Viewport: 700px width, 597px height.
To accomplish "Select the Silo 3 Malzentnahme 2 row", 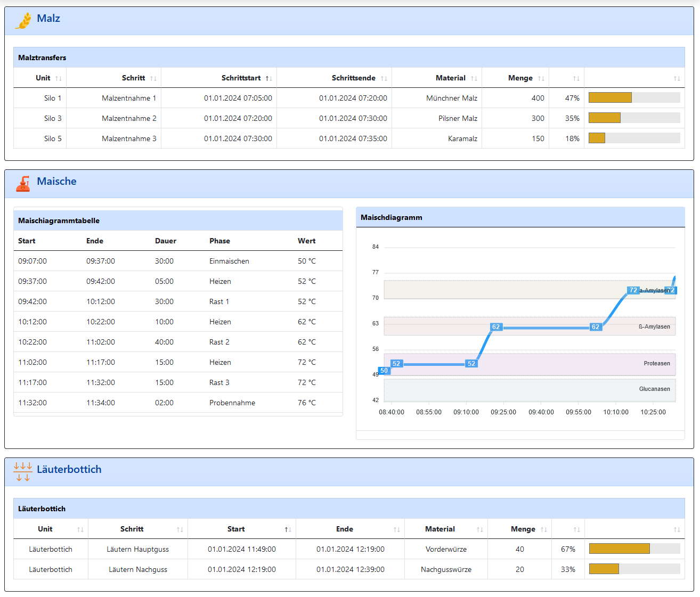I will (x=349, y=118).
